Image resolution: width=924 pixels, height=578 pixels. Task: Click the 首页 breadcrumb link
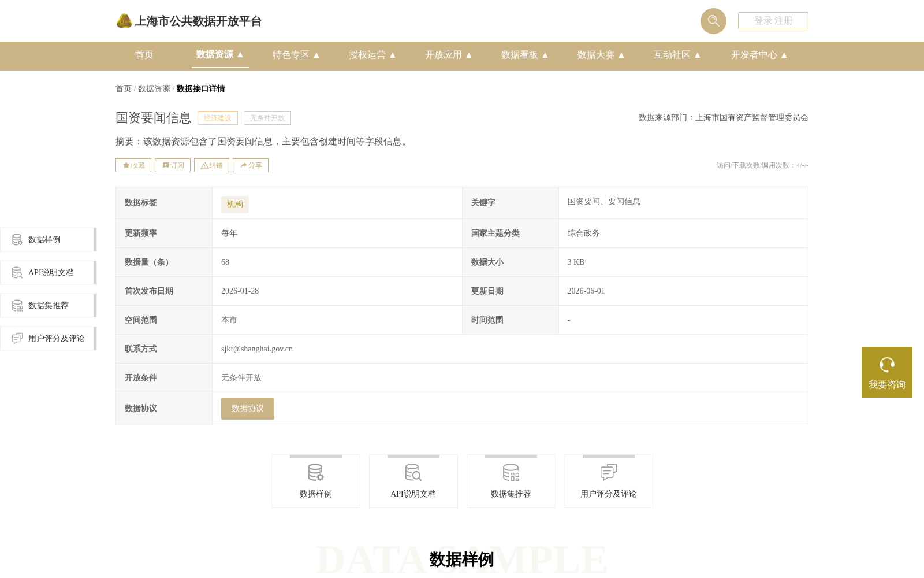[x=124, y=88]
